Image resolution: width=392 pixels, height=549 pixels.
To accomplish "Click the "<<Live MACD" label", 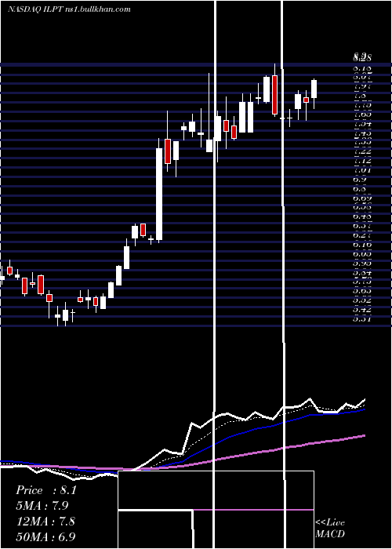I will point(330,528).
